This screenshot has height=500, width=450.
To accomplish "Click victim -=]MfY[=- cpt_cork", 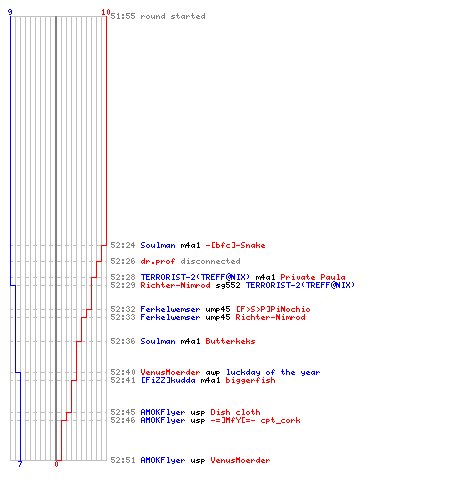I will [255, 420].
